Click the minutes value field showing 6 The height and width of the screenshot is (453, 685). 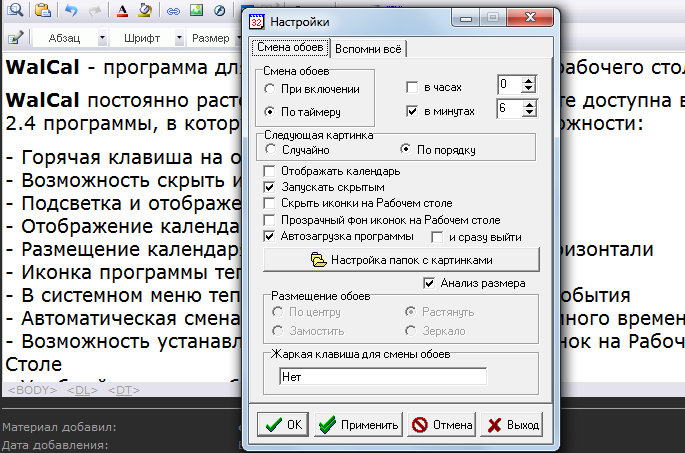(509, 108)
